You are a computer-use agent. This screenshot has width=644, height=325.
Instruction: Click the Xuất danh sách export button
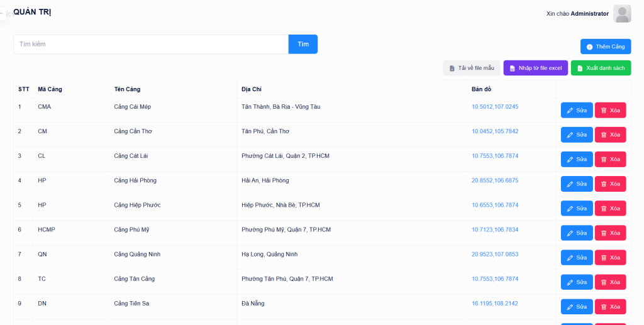(601, 68)
